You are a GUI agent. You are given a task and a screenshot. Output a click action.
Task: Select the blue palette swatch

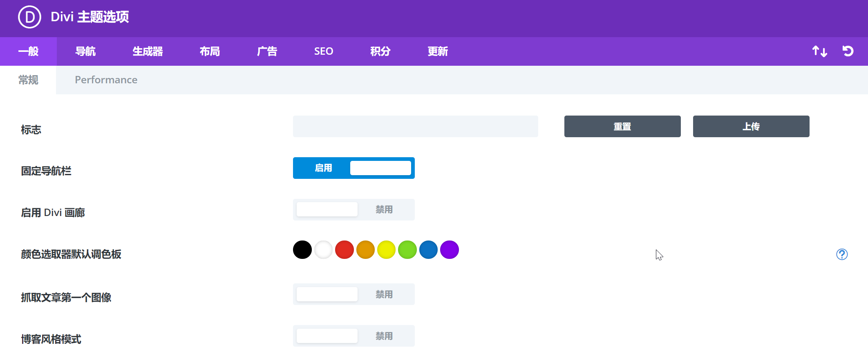428,250
